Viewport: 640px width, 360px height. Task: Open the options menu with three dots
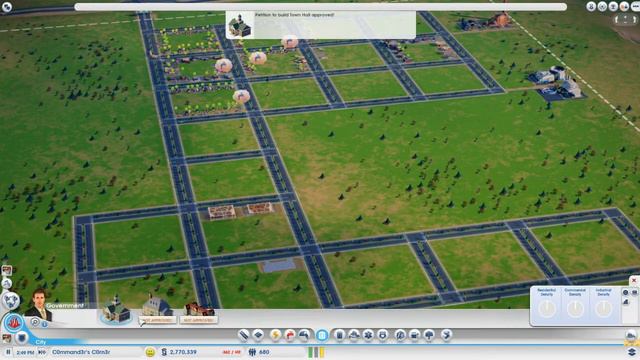click(x=635, y=6)
